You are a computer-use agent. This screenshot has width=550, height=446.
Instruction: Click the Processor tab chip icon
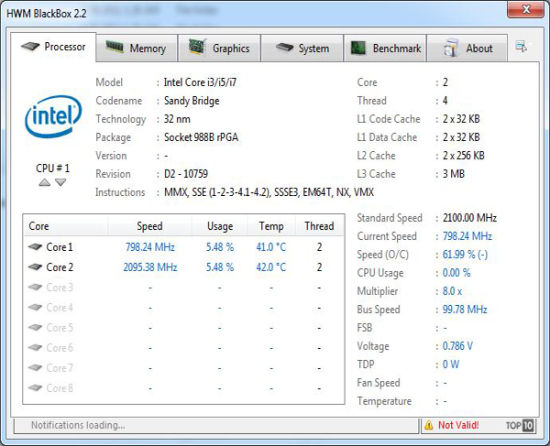[30, 46]
